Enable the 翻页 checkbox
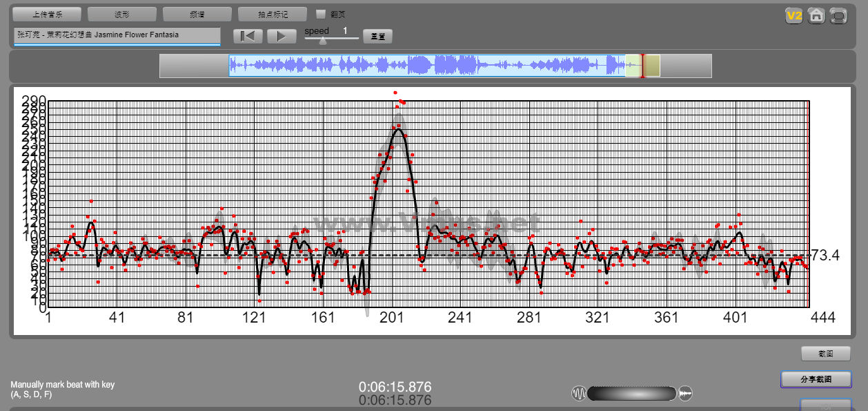 pyautogui.click(x=321, y=14)
